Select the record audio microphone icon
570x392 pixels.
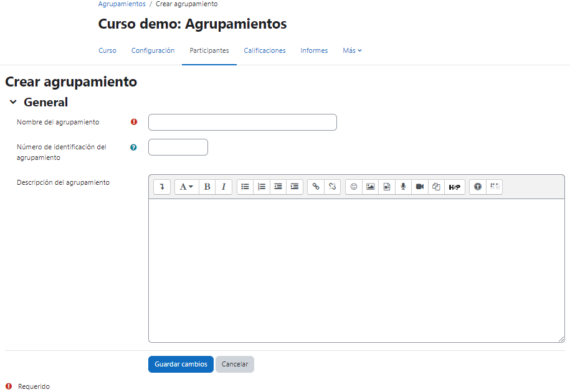tap(404, 187)
